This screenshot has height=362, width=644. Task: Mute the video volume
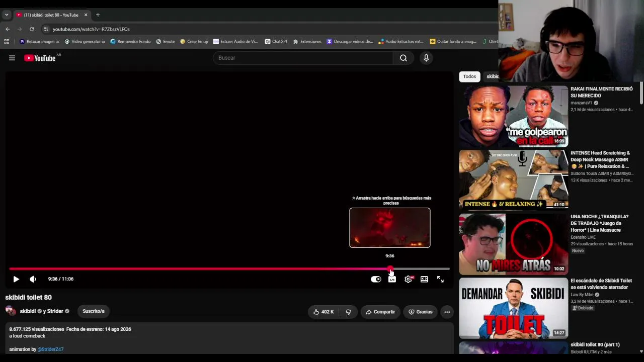pos(33,279)
